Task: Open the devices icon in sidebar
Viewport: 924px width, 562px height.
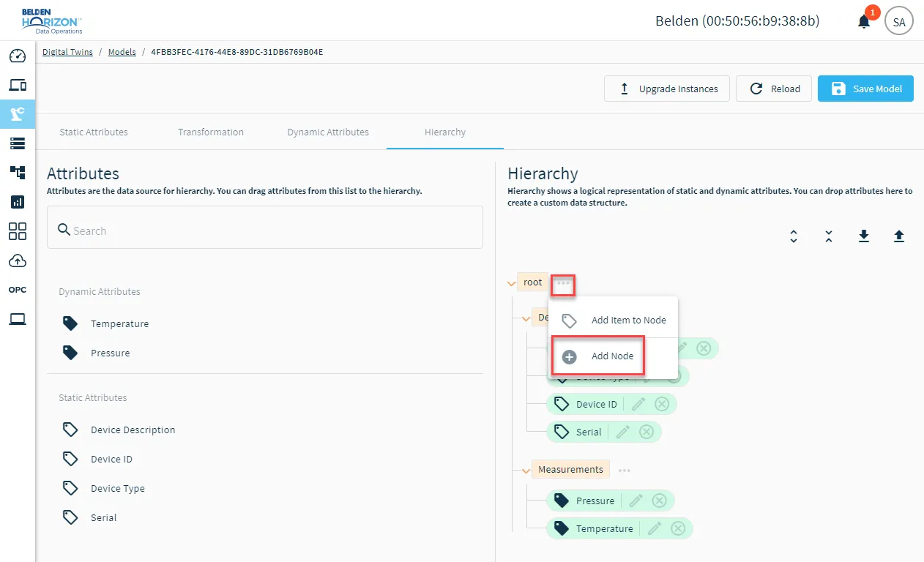Action: tap(18, 85)
